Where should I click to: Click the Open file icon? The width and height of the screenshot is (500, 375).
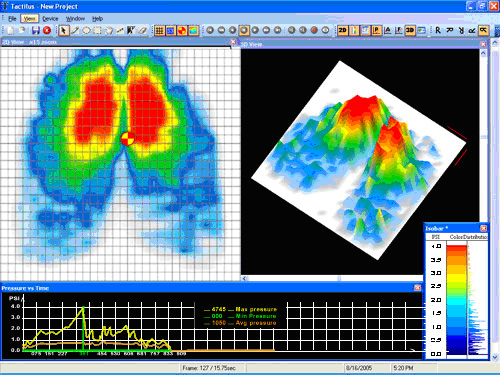click(22, 31)
